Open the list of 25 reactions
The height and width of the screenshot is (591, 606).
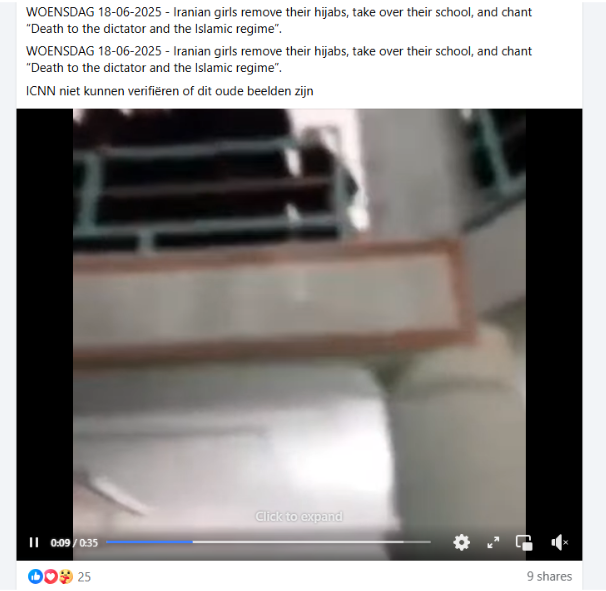tap(84, 577)
